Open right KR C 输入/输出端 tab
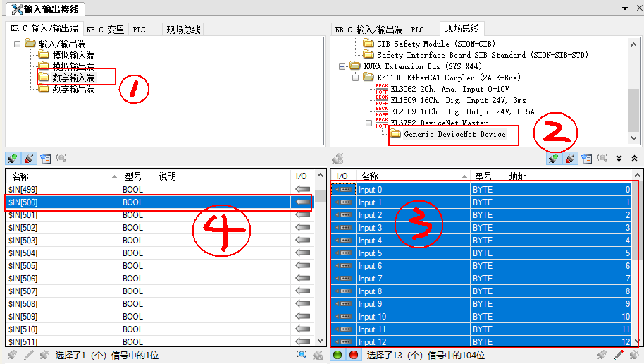The width and height of the screenshot is (644, 364). tap(369, 30)
